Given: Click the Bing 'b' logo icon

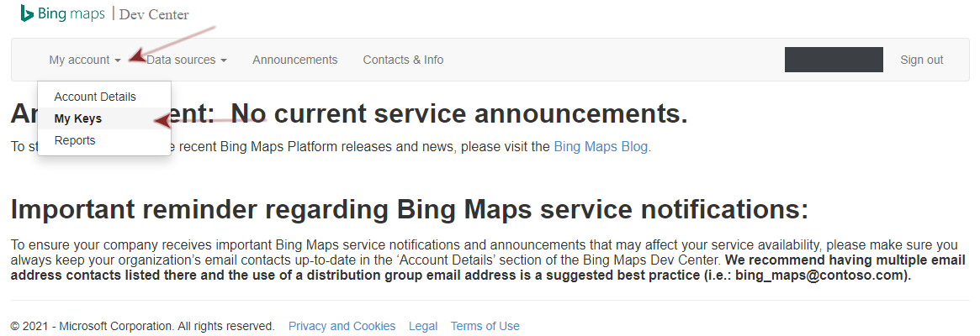Looking at the screenshot, I should coord(26,13).
